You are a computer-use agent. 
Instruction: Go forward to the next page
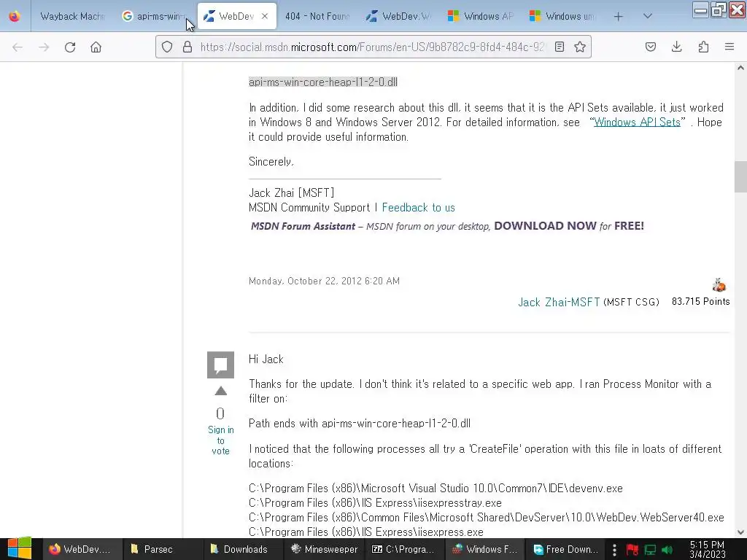pos(44,47)
